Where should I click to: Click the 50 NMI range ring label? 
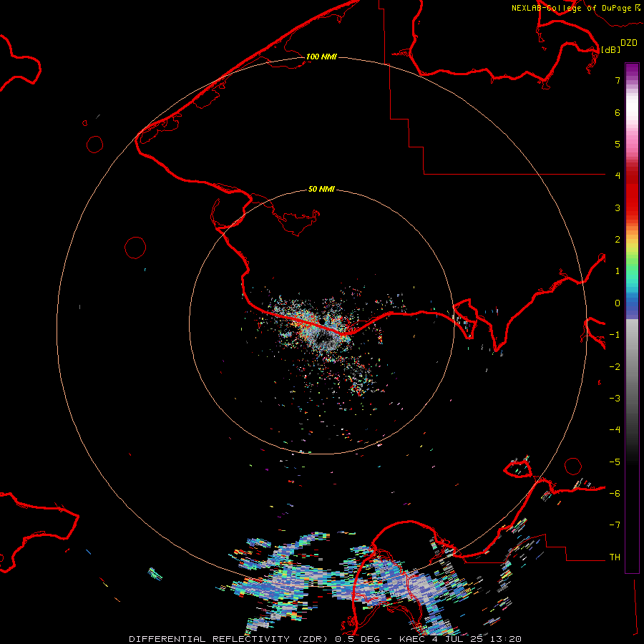(321, 189)
